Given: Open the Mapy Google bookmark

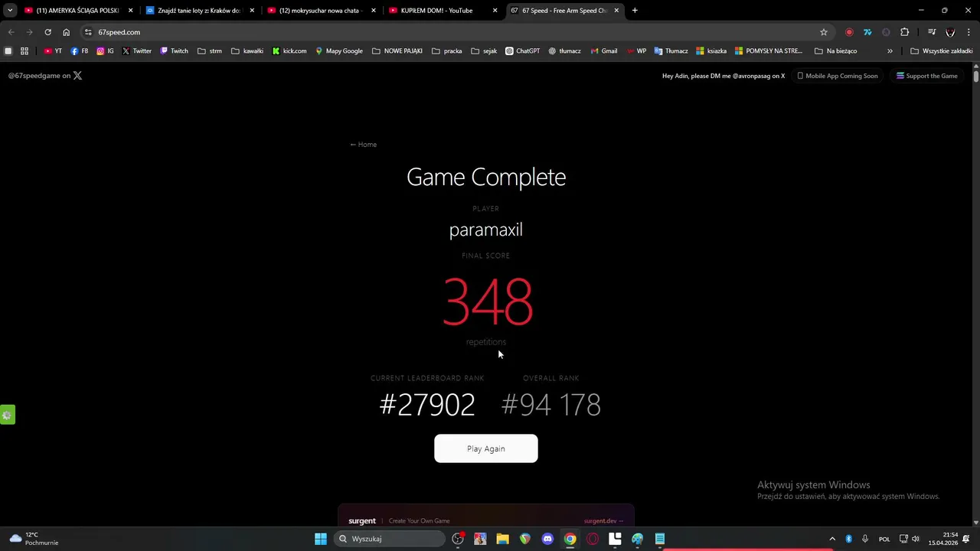Looking at the screenshot, I should (x=338, y=51).
